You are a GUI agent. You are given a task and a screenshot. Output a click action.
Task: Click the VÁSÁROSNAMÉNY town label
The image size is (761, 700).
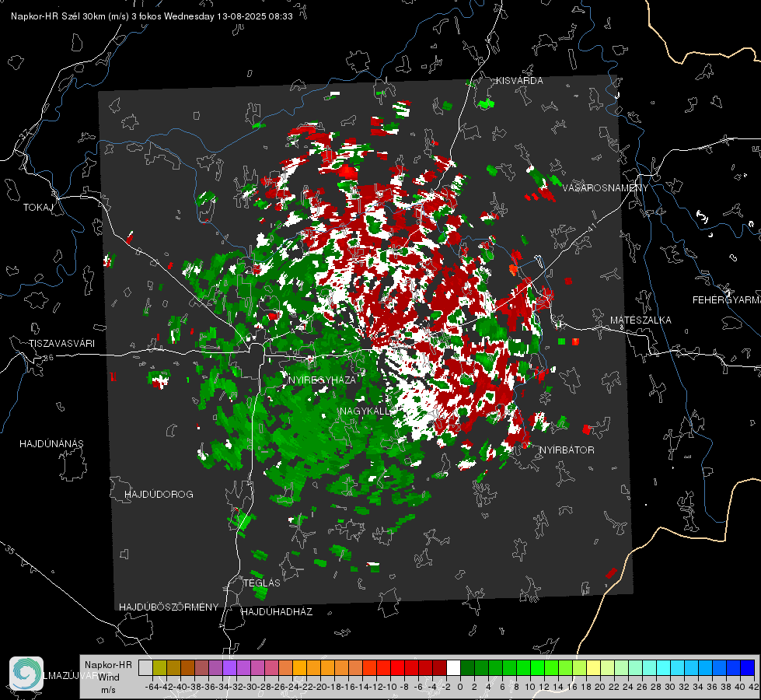[x=606, y=187]
